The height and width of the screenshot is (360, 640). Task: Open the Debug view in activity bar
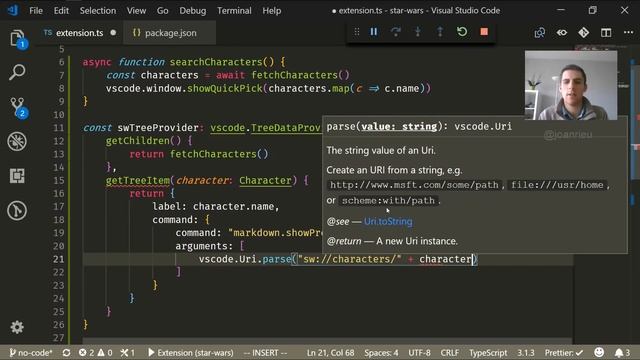17,141
